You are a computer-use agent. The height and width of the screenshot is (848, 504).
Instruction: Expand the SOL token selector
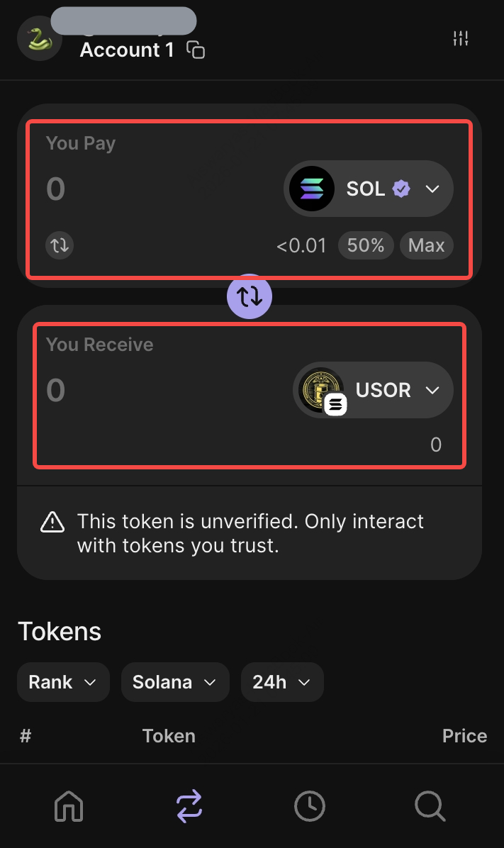(432, 189)
